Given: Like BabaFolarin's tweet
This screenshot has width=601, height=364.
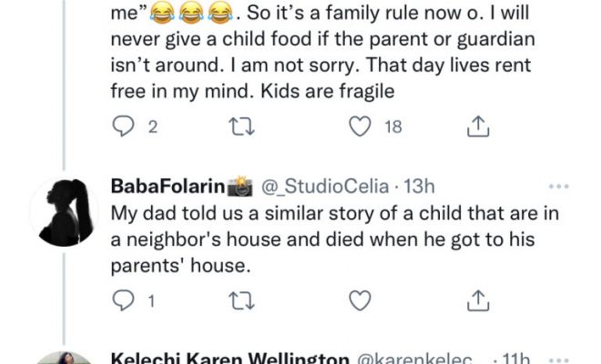Looking at the screenshot, I should (362, 298).
